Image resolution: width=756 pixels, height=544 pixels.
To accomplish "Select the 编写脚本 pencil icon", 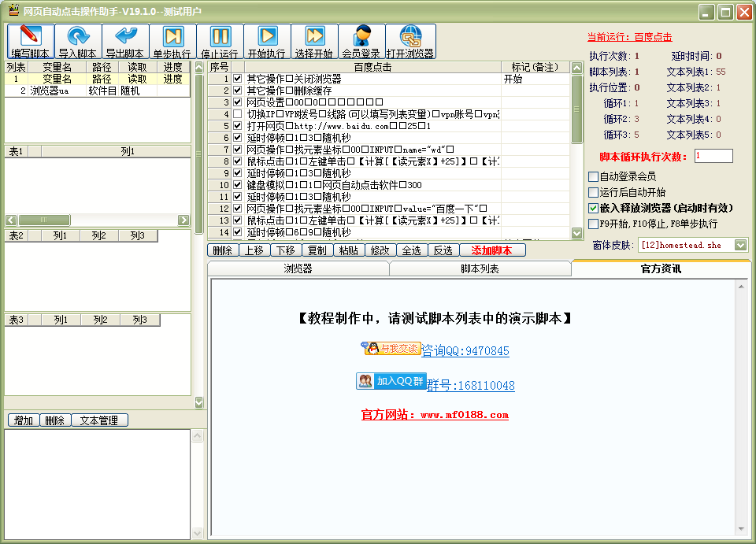I will pyautogui.click(x=28, y=38).
